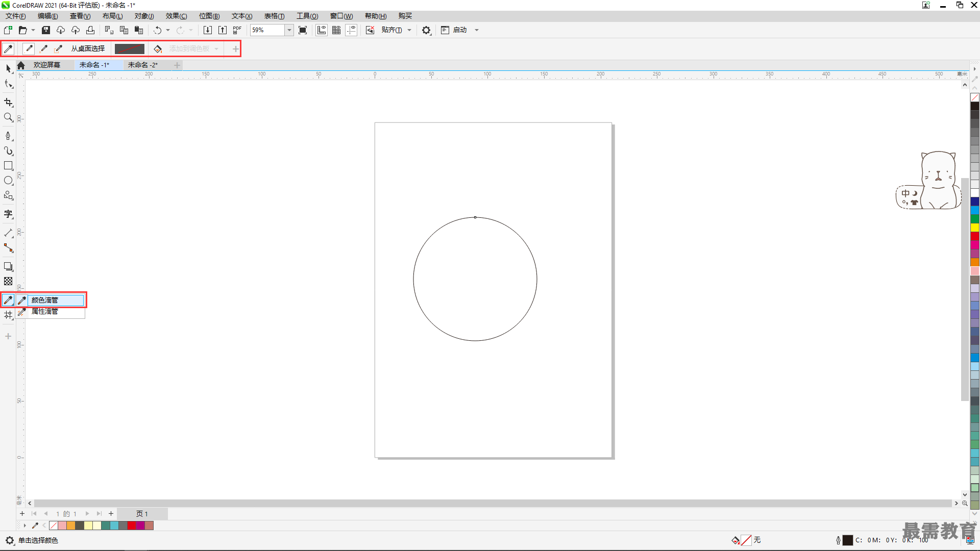980x551 pixels.
Task: Open the Bitmaps menu
Action: point(209,16)
